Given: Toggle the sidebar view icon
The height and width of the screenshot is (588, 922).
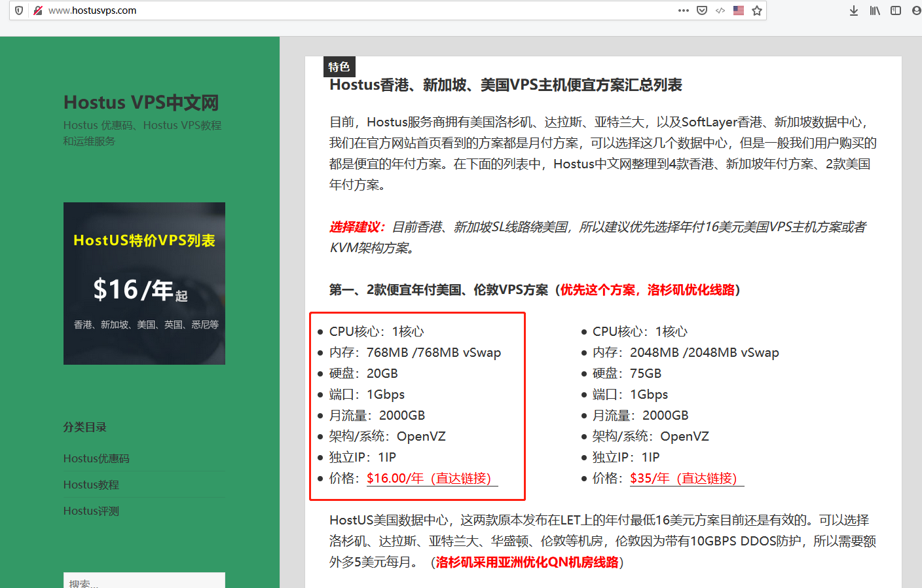Looking at the screenshot, I should [896, 10].
